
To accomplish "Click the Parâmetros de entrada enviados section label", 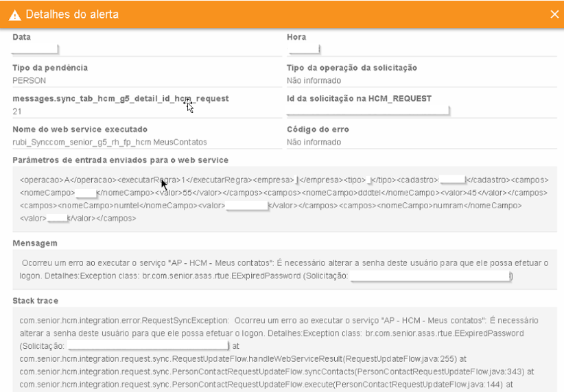I will (120, 160).
